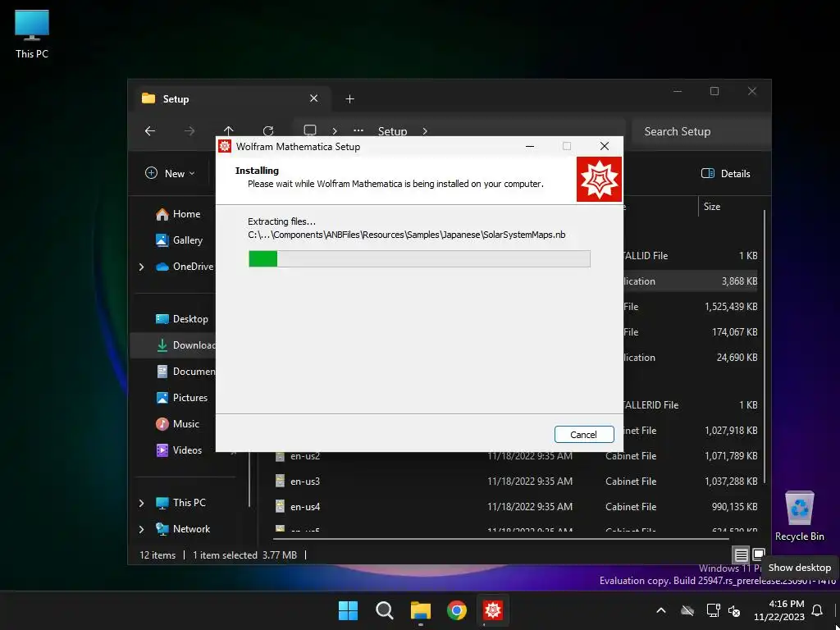Select OneDrive in the sidebar

click(185, 267)
